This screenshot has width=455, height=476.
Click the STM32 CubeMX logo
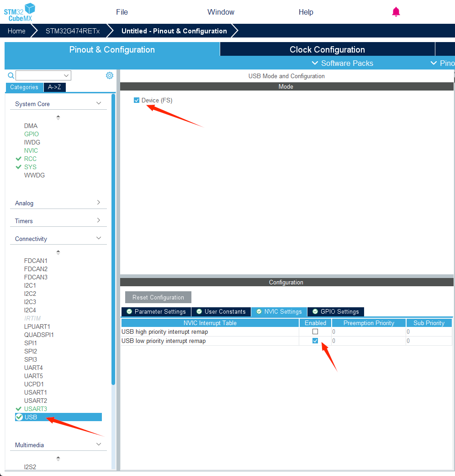click(19, 12)
